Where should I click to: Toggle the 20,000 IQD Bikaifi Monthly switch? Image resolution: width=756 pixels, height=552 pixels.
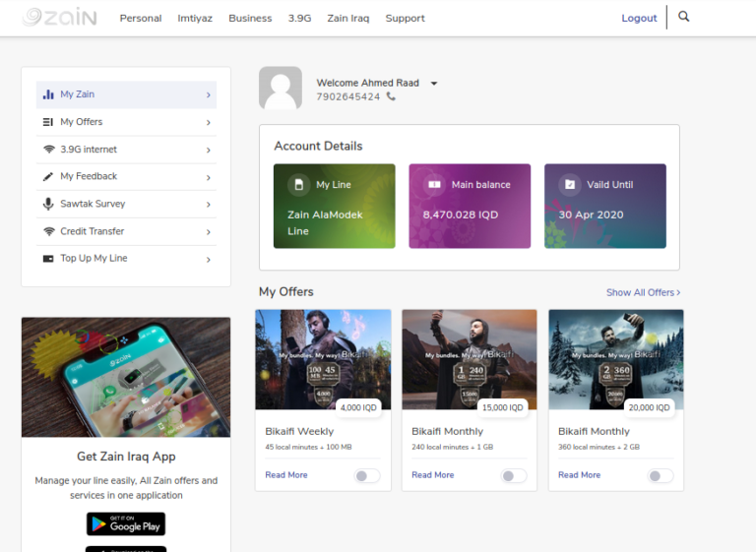click(x=661, y=476)
